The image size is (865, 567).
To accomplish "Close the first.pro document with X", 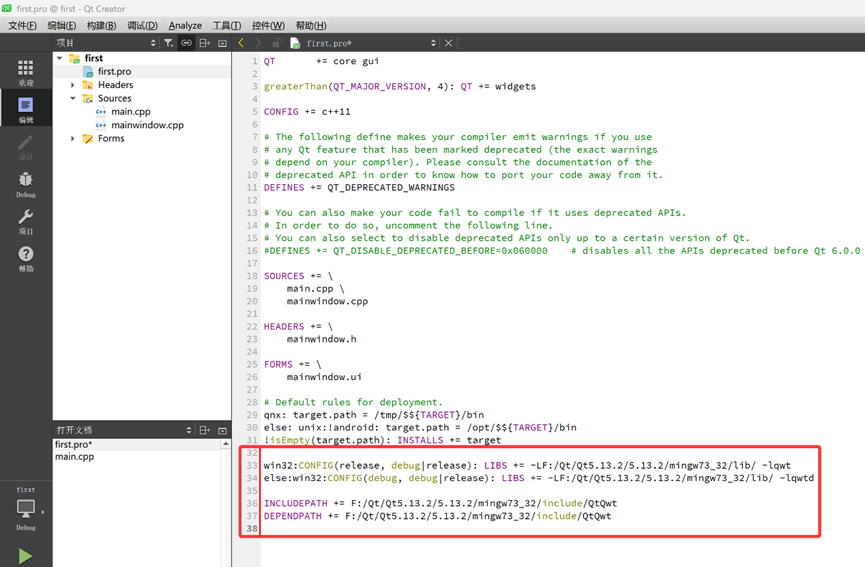I will (448, 43).
